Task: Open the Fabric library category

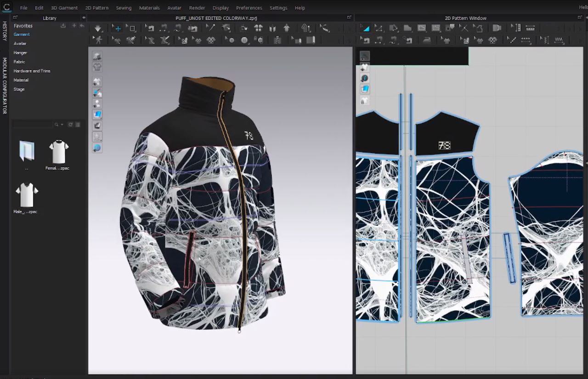Action: (x=19, y=62)
